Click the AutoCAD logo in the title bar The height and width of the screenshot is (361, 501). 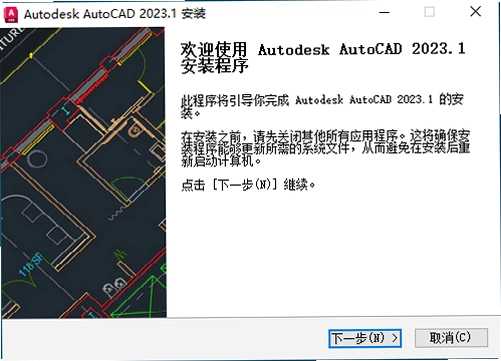coord(11,15)
